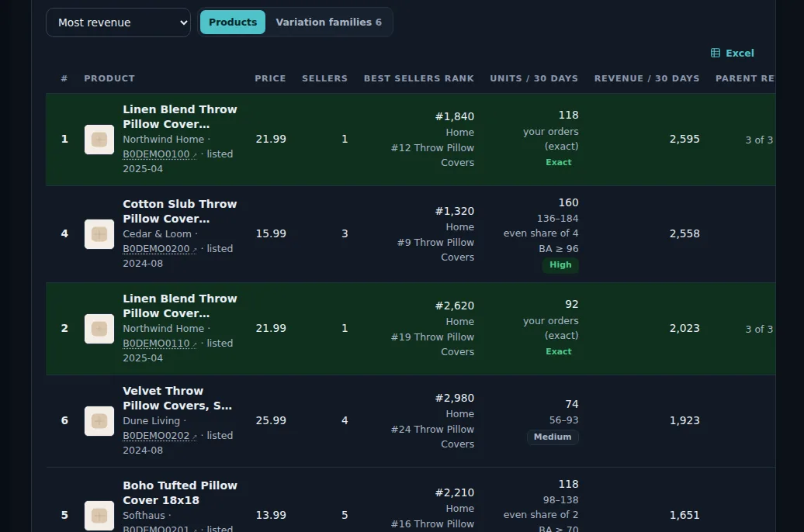
Task: Sort by the Best Sellers Rank header
Action: pos(419,78)
